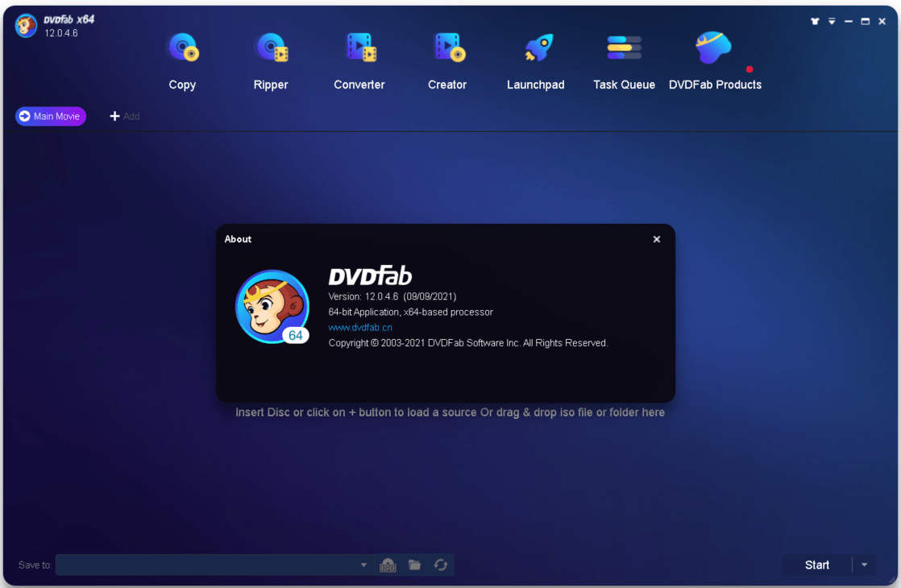This screenshot has height=588, width=901.
Task: Minimize the DVDFab window
Action: point(848,21)
